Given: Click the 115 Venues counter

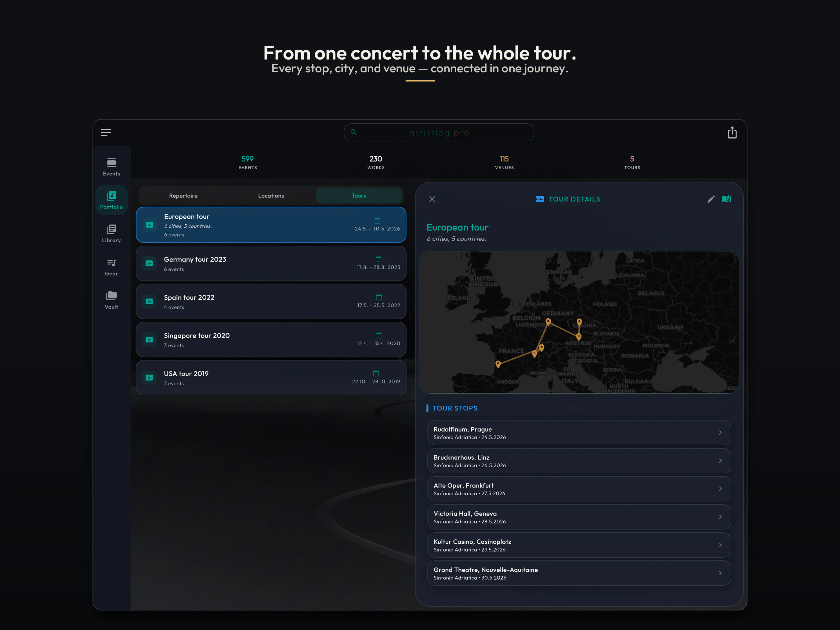Looking at the screenshot, I should 504,162.
